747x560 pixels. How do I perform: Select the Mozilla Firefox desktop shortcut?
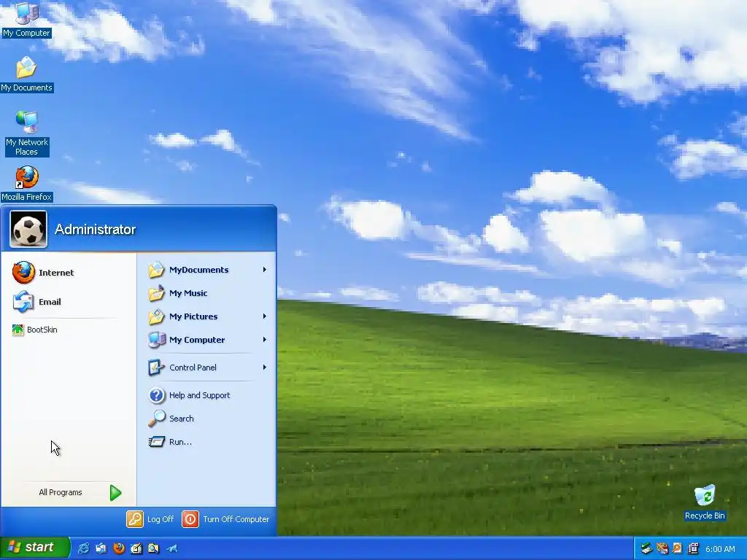pyautogui.click(x=26, y=184)
